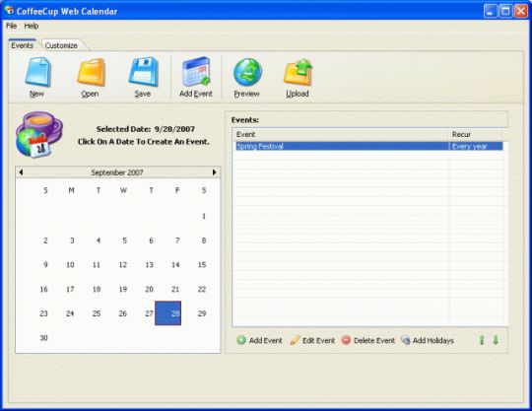Click the September 2007 month title
This screenshot has width=532, height=411.
pyautogui.click(x=117, y=172)
